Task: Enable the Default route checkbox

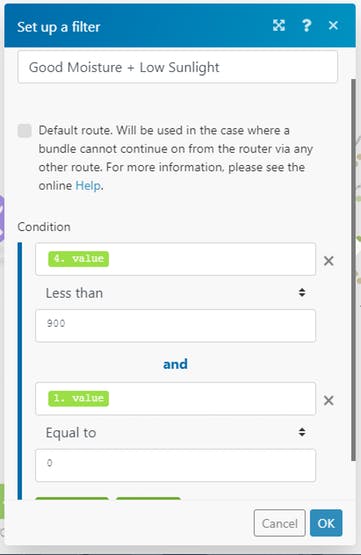Action: (24, 131)
